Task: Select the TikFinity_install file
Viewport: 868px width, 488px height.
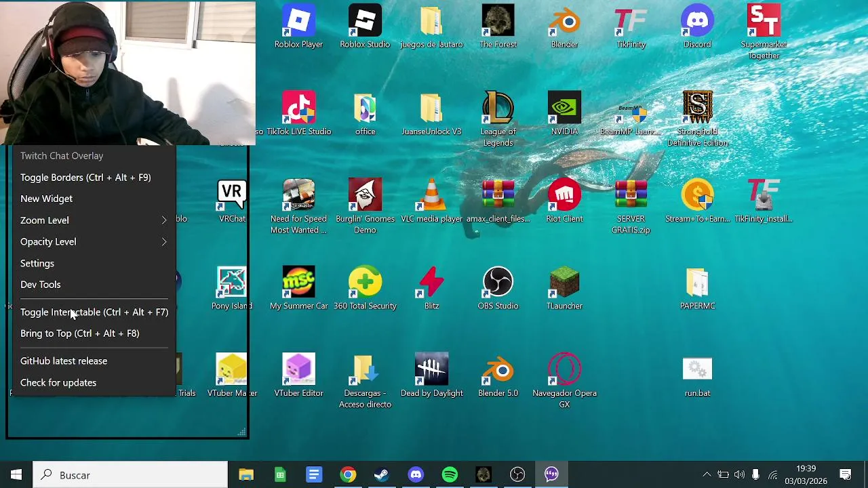Action: pyautogui.click(x=764, y=201)
